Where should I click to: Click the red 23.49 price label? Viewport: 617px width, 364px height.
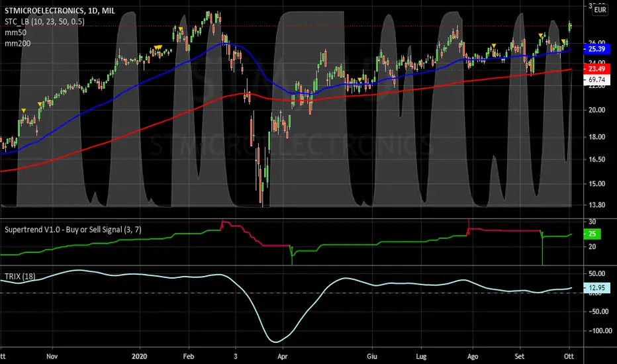596,69
